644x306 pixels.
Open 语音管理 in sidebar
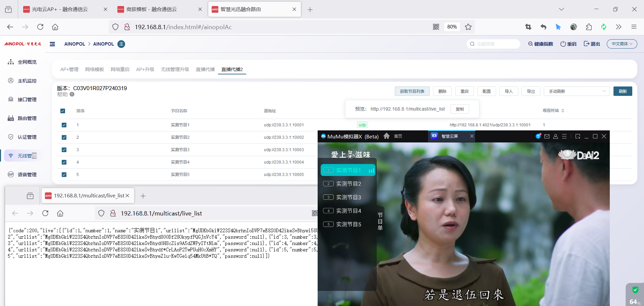22,175
